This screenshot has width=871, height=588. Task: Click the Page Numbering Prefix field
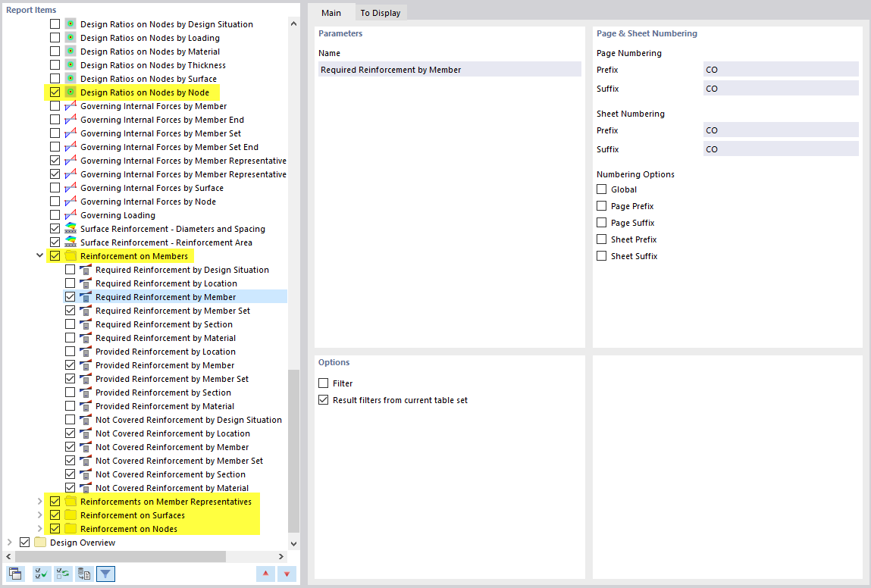tap(781, 70)
